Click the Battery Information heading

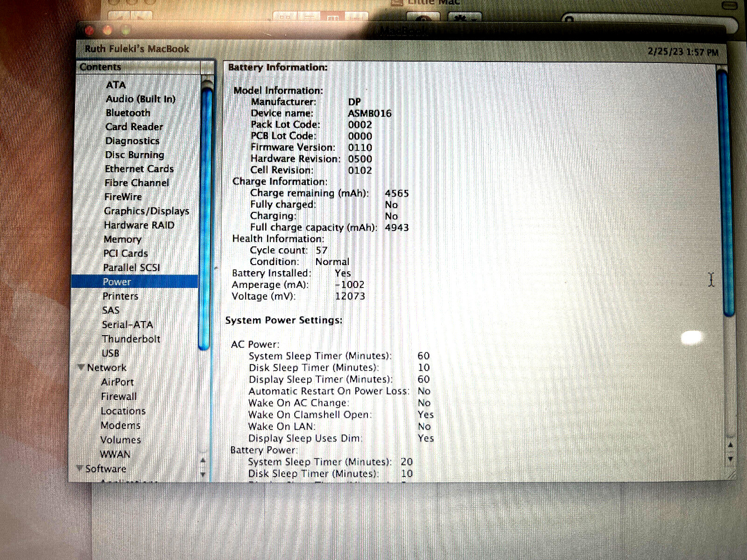coord(278,67)
